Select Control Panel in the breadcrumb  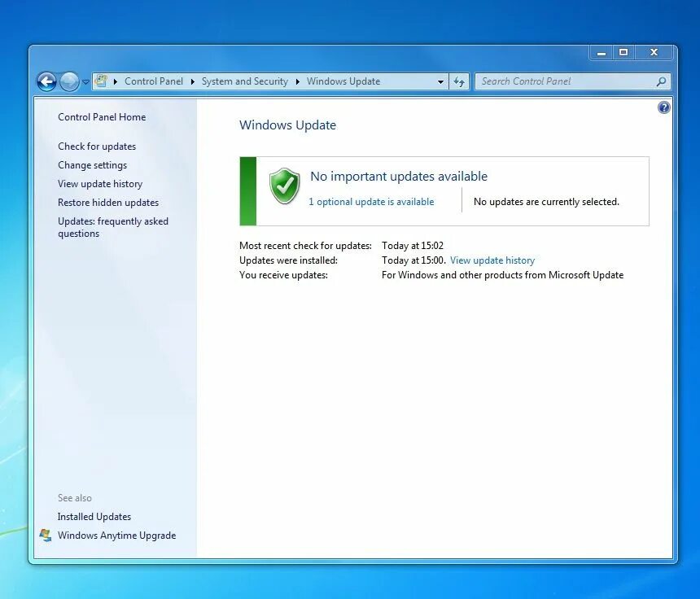(154, 81)
